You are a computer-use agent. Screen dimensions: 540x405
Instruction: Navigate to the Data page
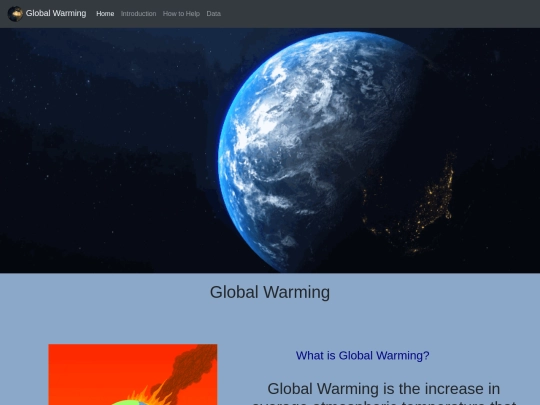pos(214,14)
